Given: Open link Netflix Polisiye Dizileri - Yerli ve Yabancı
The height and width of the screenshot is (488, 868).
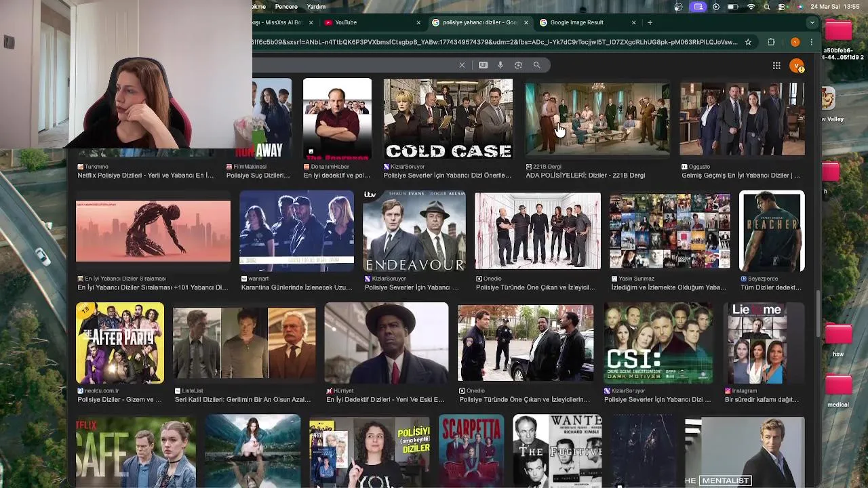Looking at the screenshot, I should point(145,175).
